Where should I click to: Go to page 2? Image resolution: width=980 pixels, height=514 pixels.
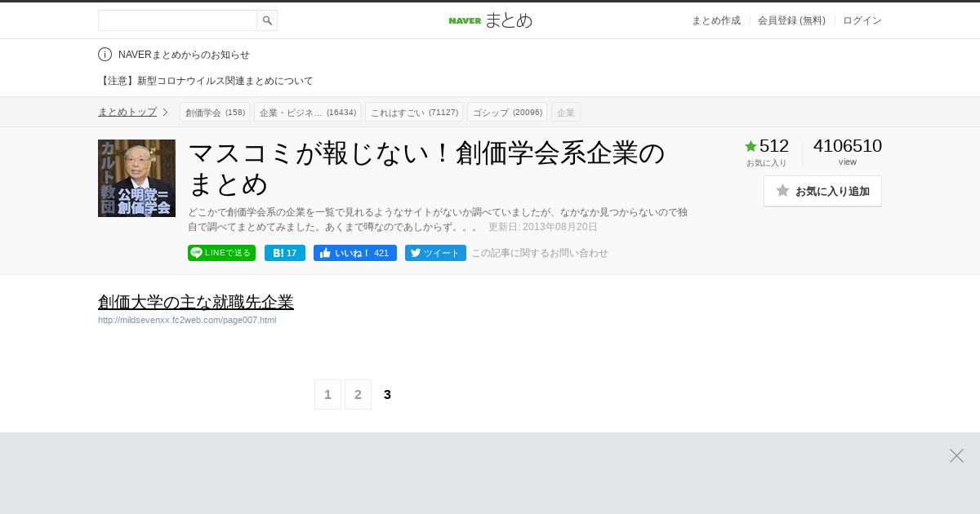(x=358, y=395)
